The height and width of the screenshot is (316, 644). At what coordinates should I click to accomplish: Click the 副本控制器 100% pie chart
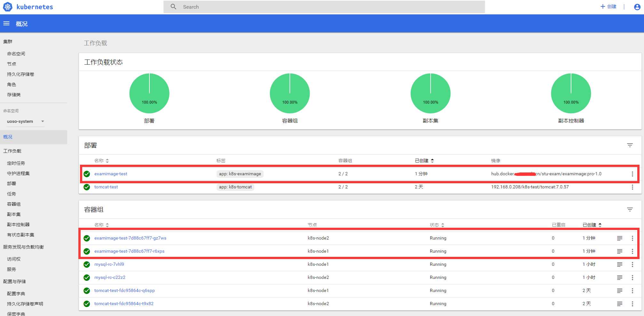(x=571, y=93)
